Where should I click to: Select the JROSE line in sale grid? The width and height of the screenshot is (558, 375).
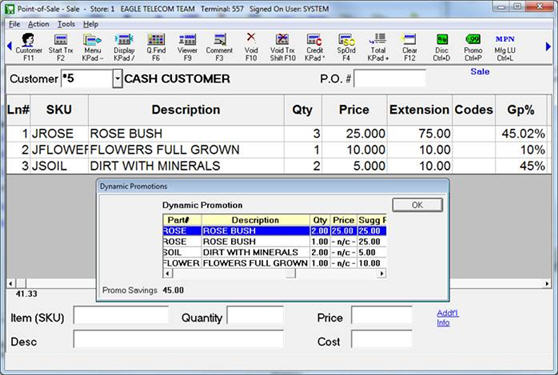pos(278,134)
